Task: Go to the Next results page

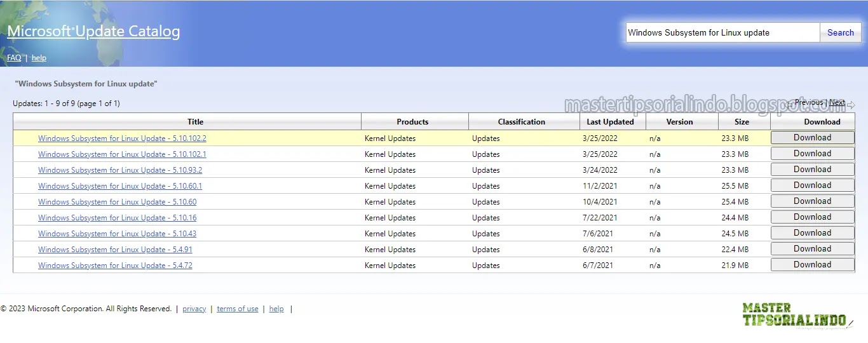Action: (x=837, y=102)
